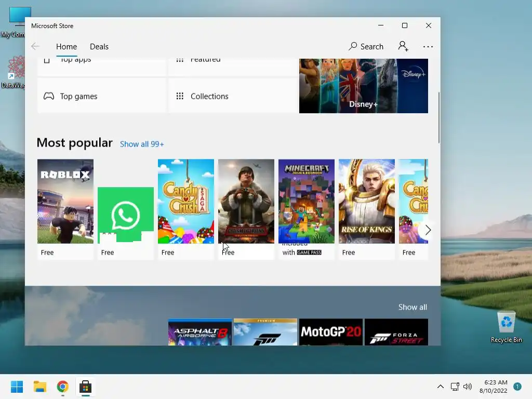Click the Store window vertical scrollbar
532x399 pixels.
(x=438, y=117)
